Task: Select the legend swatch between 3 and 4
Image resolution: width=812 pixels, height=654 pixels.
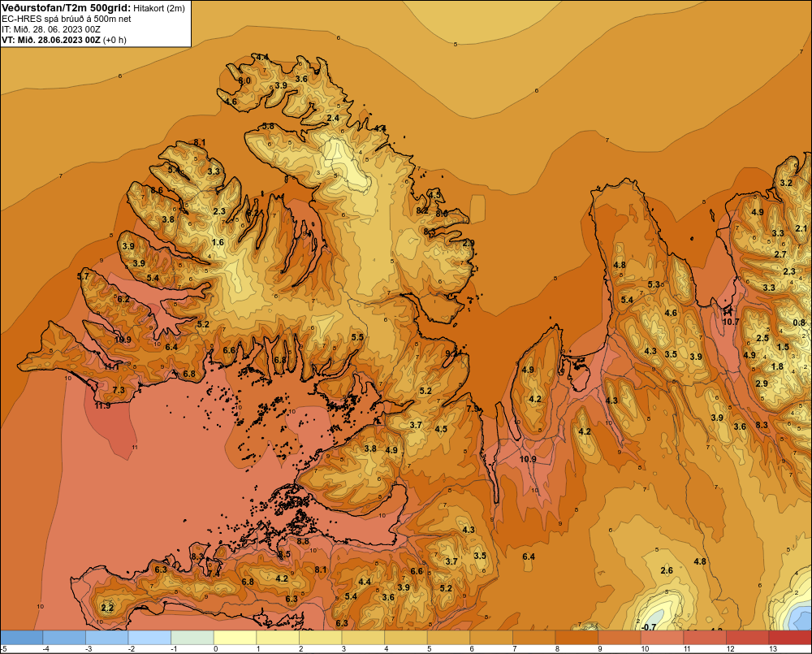Action: 363,637
